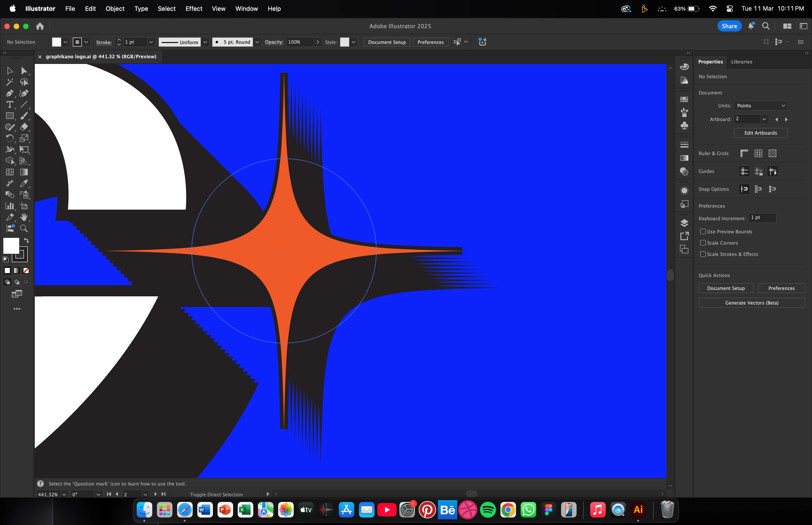The width and height of the screenshot is (812, 525).
Task: Select the Type tool
Action: [x=10, y=104]
